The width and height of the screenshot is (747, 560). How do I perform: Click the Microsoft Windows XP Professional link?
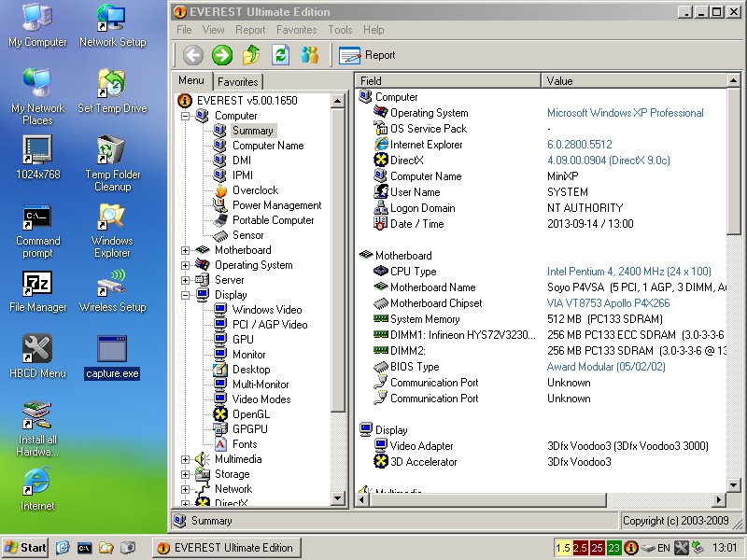625,113
